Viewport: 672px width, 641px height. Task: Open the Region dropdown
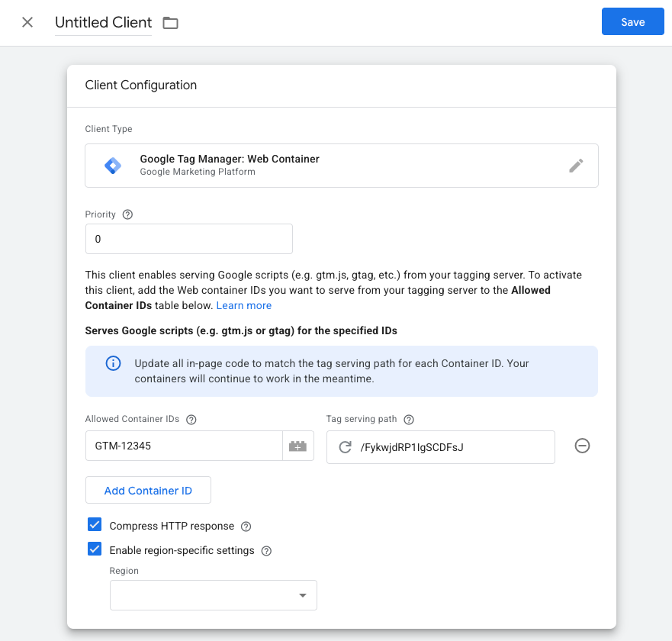[x=214, y=595]
